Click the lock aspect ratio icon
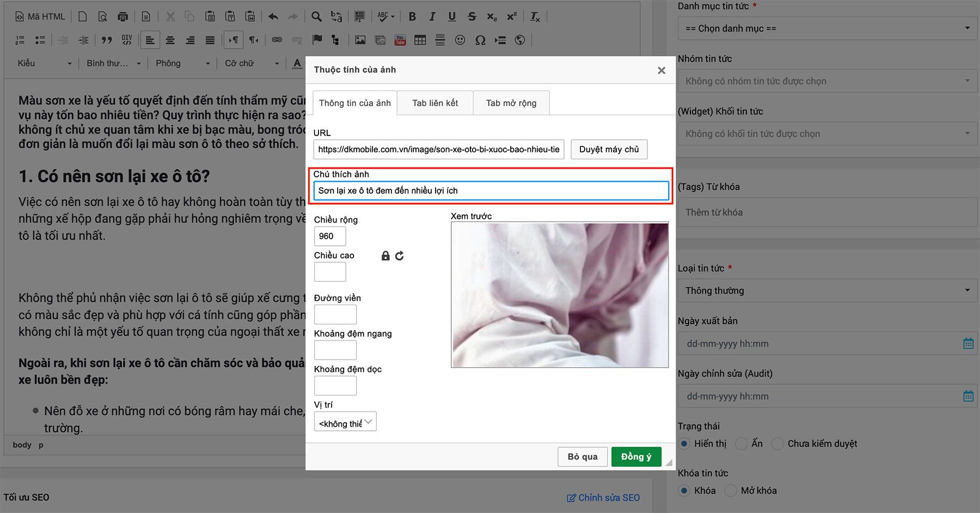 click(385, 256)
